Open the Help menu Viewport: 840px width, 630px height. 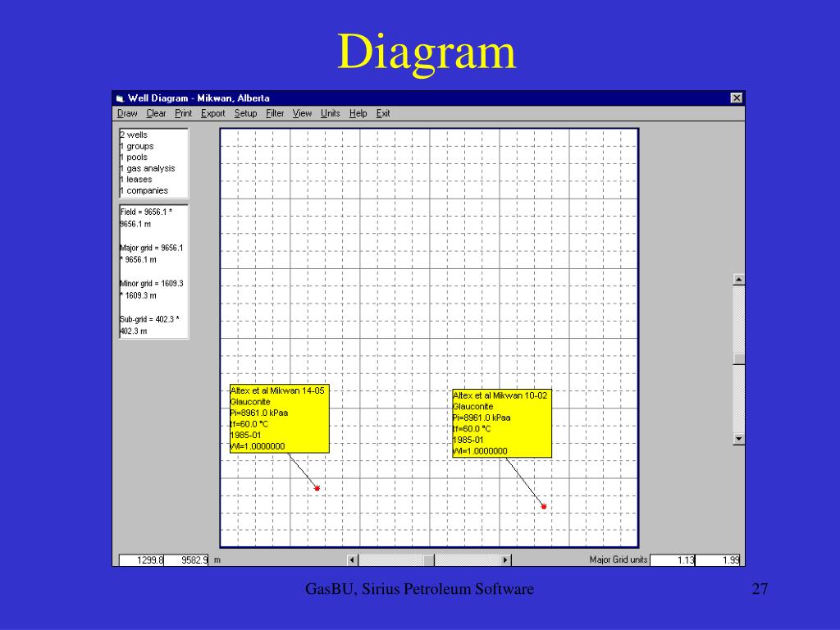(x=358, y=113)
